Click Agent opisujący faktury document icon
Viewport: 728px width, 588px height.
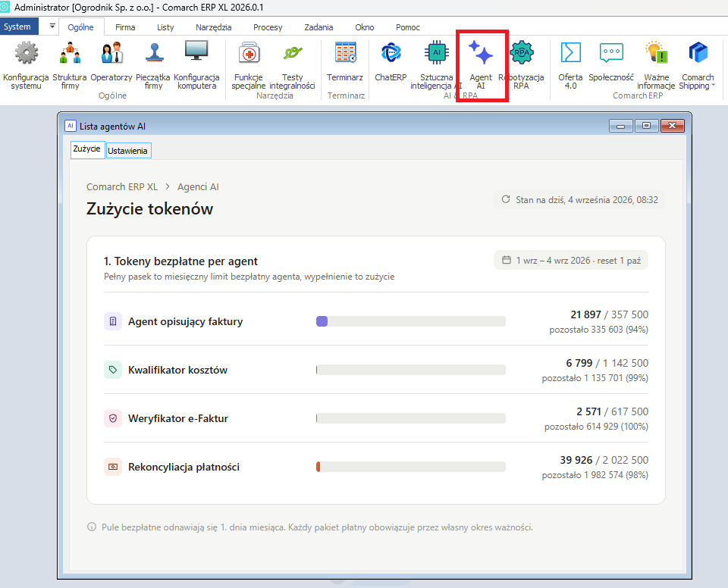tap(113, 321)
